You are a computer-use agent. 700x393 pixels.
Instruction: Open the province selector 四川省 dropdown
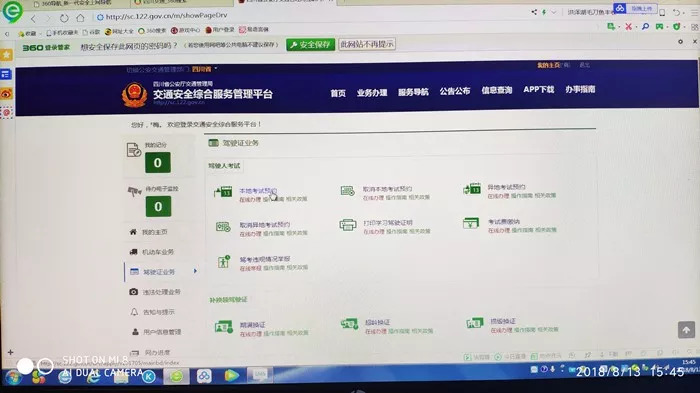(x=204, y=69)
